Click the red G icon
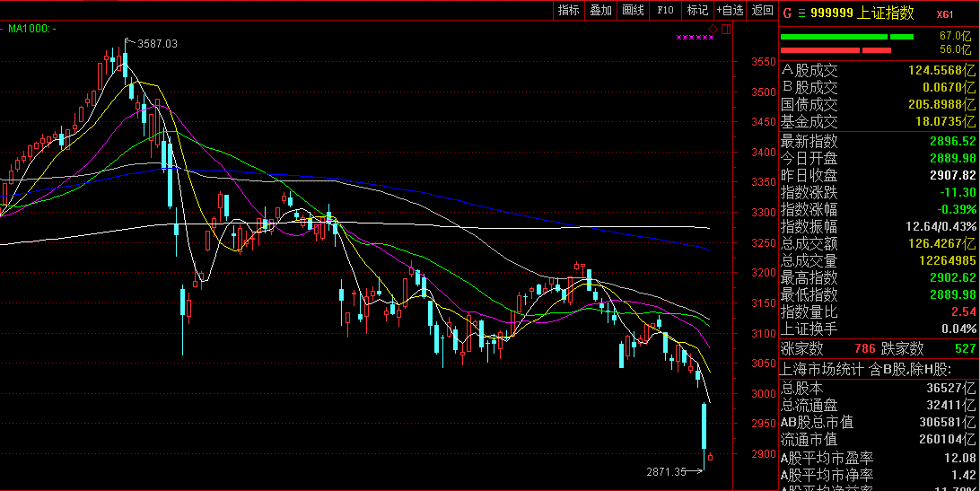980x491 pixels. click(787, 13)
